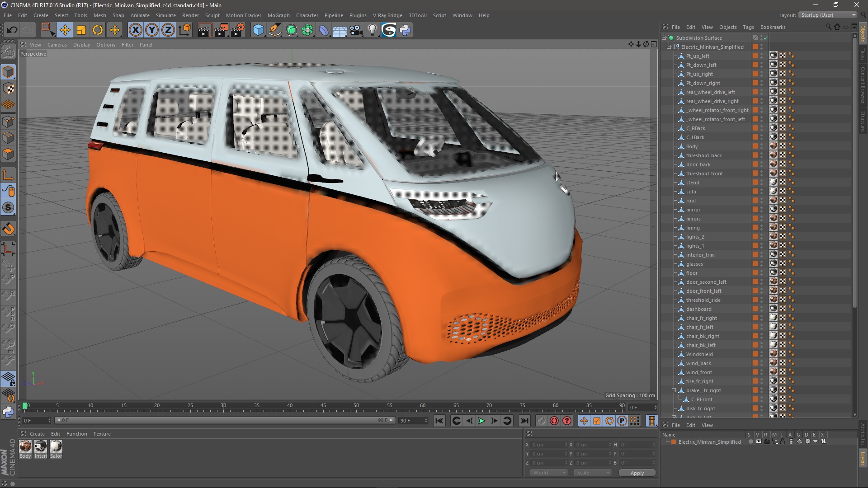Click Object Manager vertical scrollbar
Viewport: 868px width, 488px height.
pyautogui.click(x=854, y=172)
